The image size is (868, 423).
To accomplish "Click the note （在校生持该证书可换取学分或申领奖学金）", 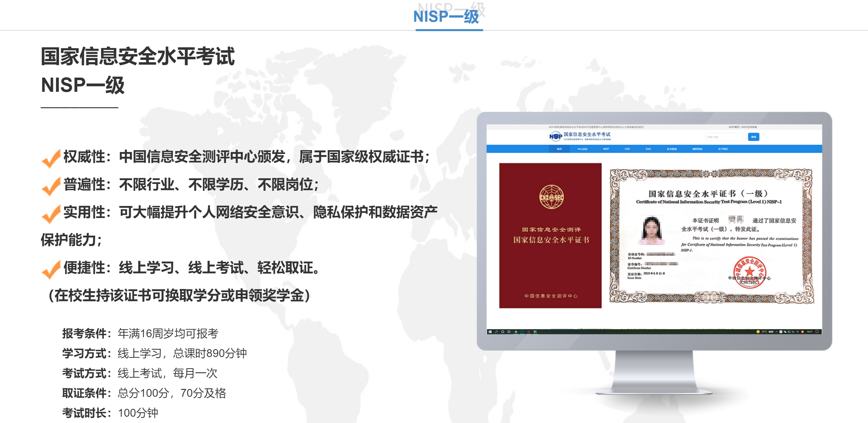I will coord(179,296).
